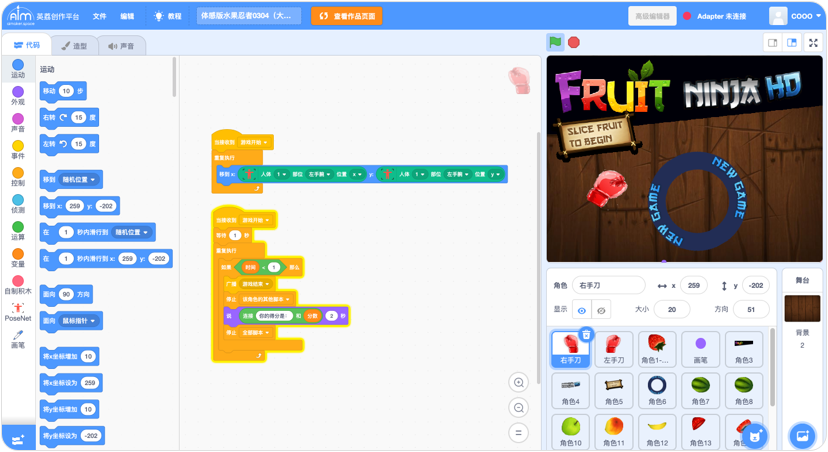This screenshot has height=452, width=828.
Task: Click the sprite list scrollbar
Action: point(773,367)
